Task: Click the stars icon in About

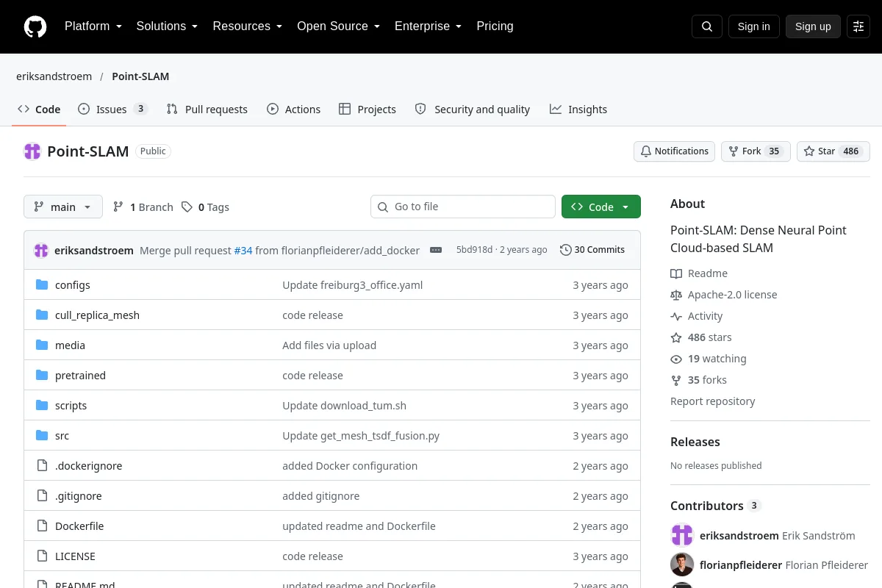Action: 676,337
